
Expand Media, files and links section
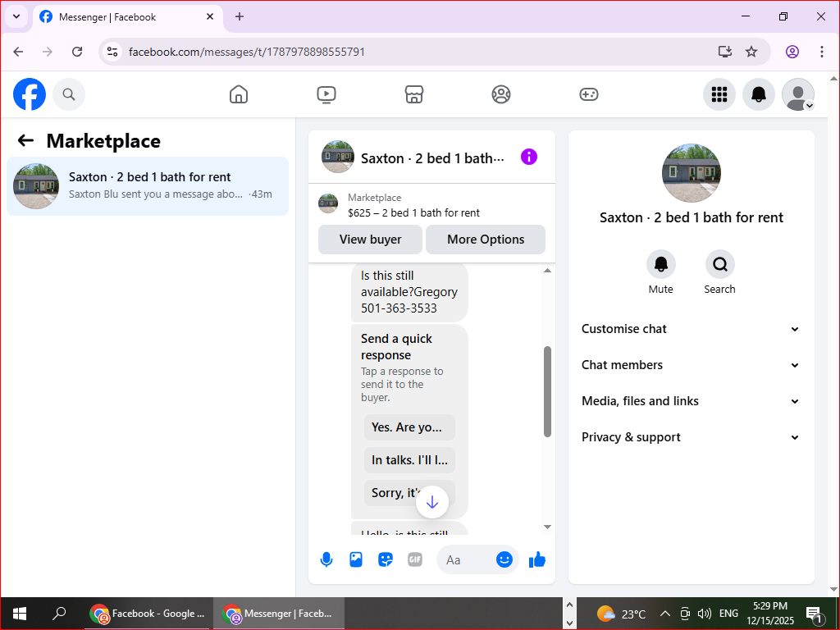(x=691, y=401)
